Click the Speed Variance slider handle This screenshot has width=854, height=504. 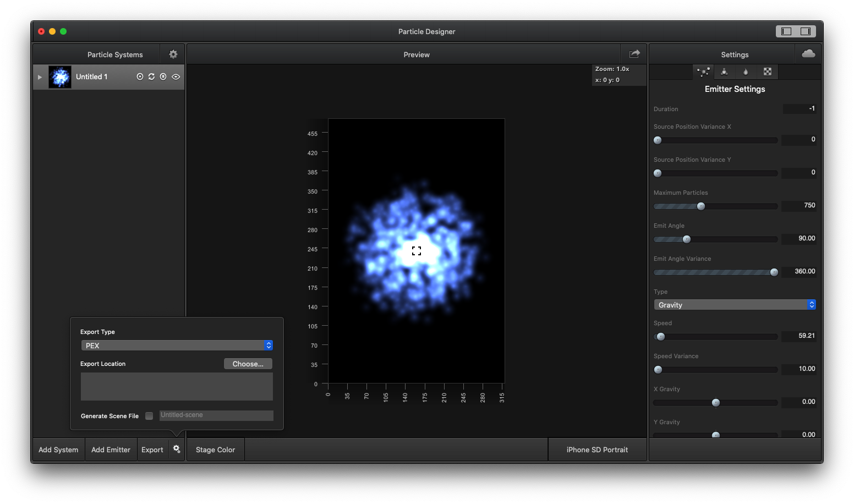(x=658, y=370)
